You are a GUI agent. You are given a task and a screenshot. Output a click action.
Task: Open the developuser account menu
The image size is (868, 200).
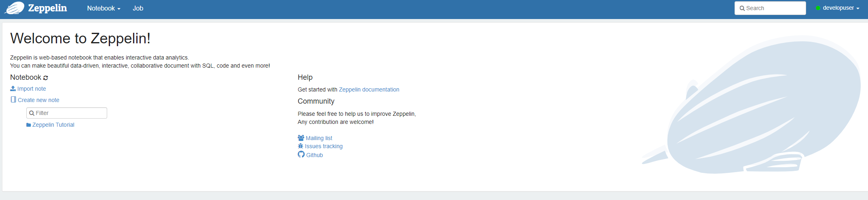click(x=837, y=8)
